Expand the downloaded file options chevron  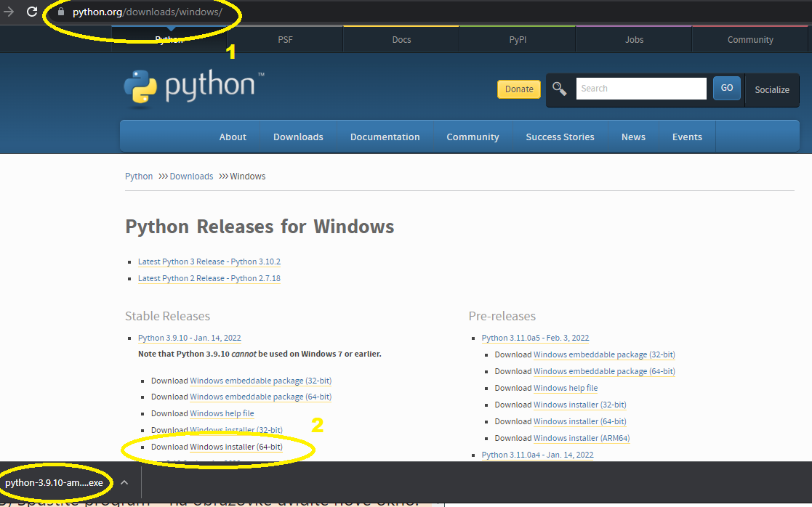click(124, 483)
